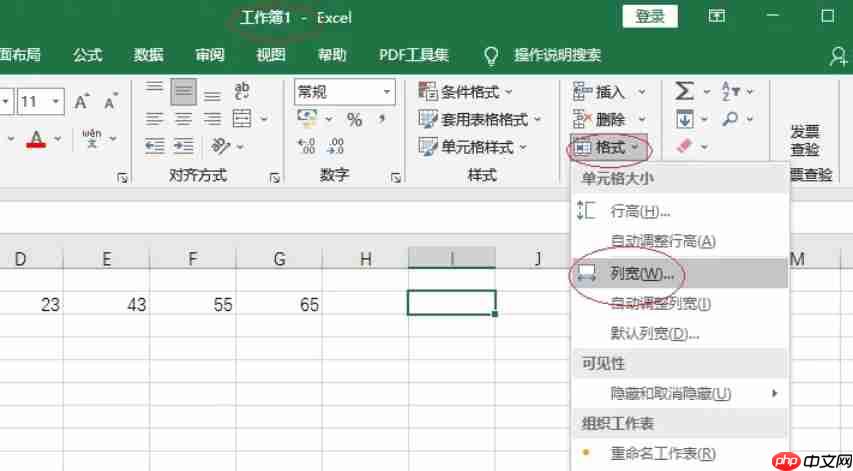Click the text orientation icon

pos(221,145)
